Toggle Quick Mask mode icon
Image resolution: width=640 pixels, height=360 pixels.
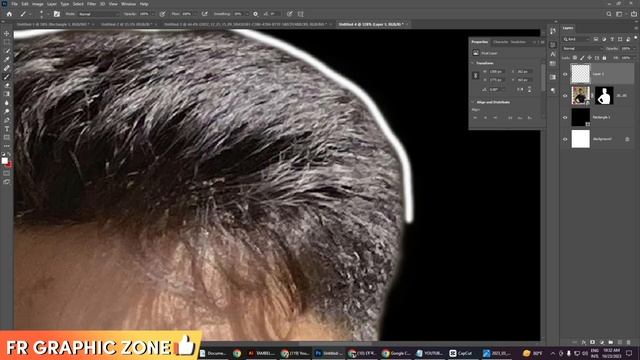pos(7,173)
